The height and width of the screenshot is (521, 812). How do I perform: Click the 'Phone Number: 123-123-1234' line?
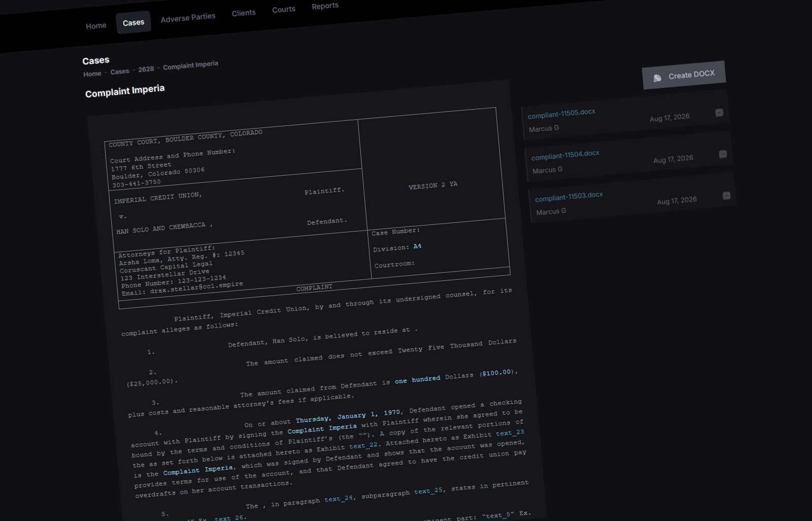174,281
